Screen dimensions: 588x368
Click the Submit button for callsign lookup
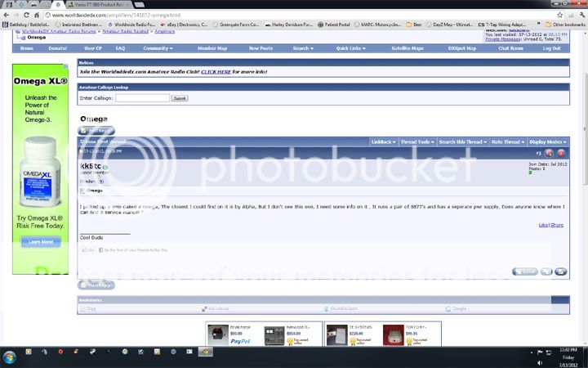pyautogui.click(x=180, y=98)
